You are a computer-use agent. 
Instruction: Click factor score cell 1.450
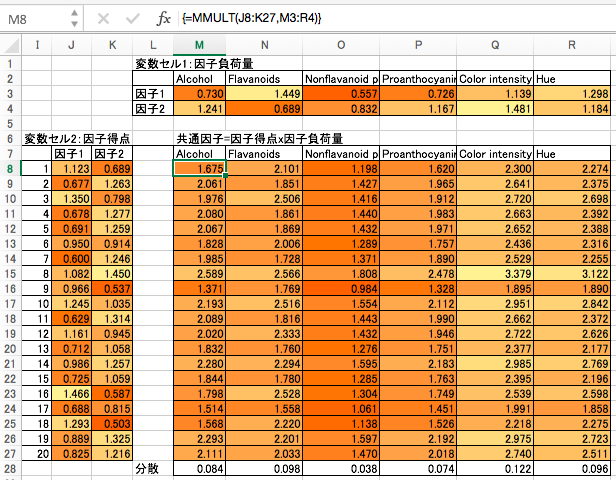click(x=112, y=274)
